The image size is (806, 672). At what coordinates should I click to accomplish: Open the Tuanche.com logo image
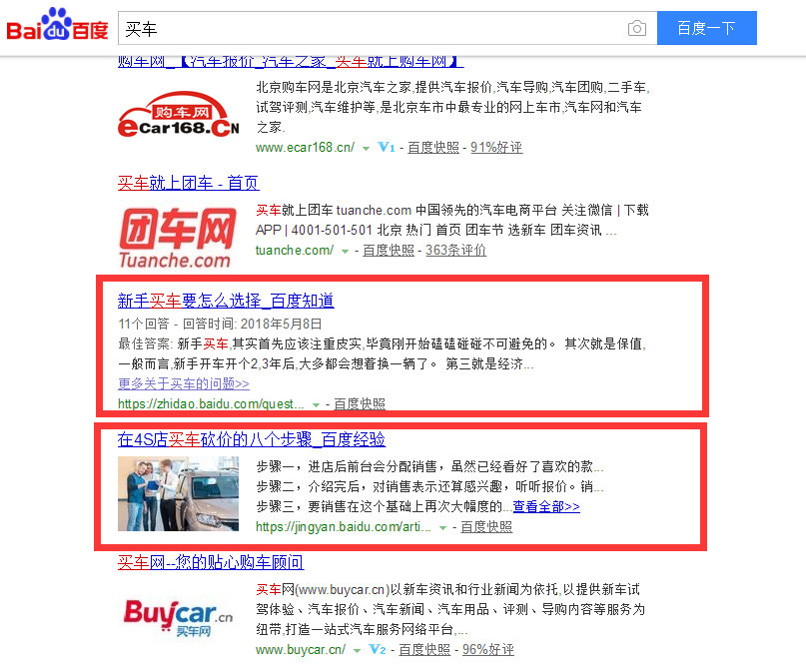point(178,238)
